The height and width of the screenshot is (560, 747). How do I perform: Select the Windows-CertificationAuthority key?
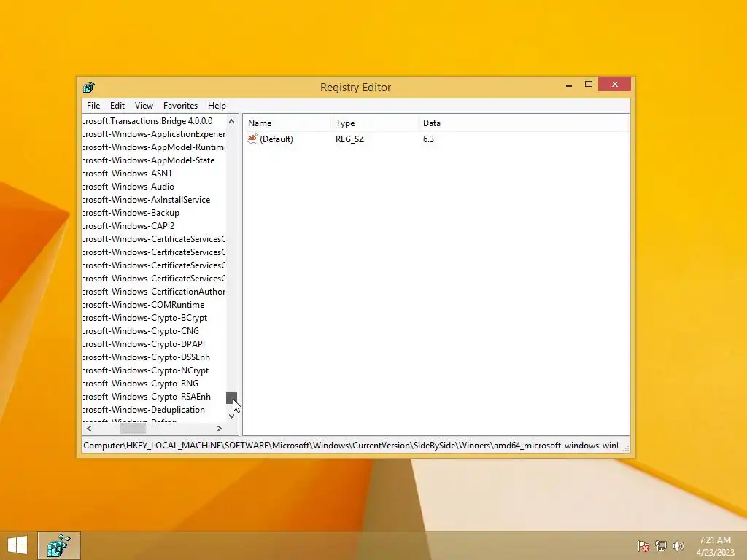click(154, 292)
